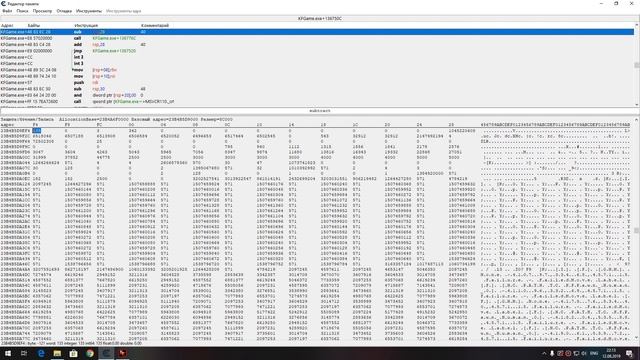Click the disassembler scrollbar down arrow
Image resolution: width=640 pixels, height=360 pixels.
click(637, 105)
